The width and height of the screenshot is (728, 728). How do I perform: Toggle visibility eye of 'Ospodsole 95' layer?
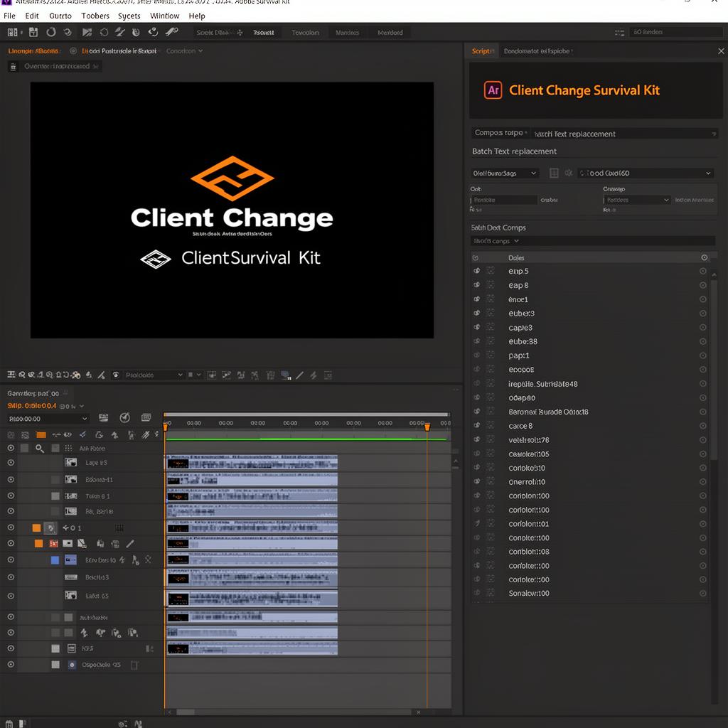pyautogui.click(x=11, y=665)
